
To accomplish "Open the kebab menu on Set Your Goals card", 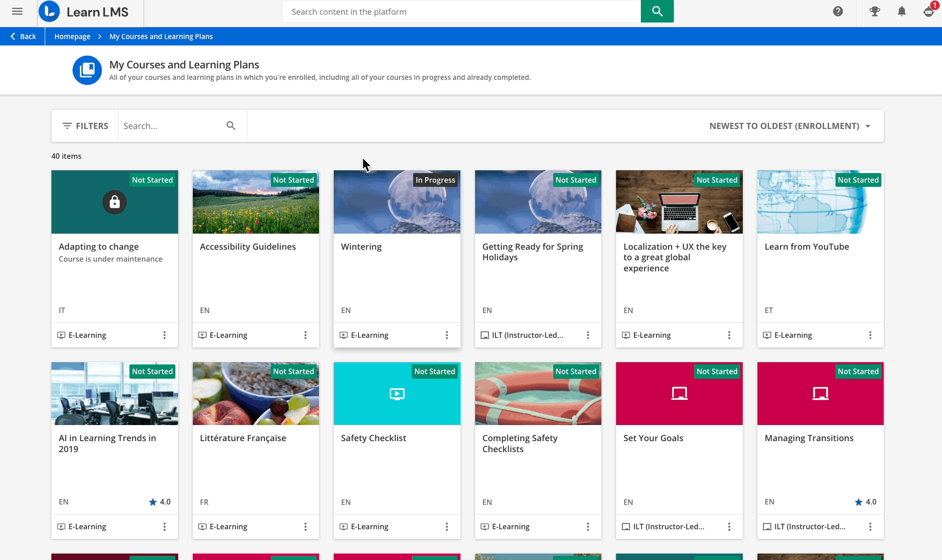I will click(729, 526).
